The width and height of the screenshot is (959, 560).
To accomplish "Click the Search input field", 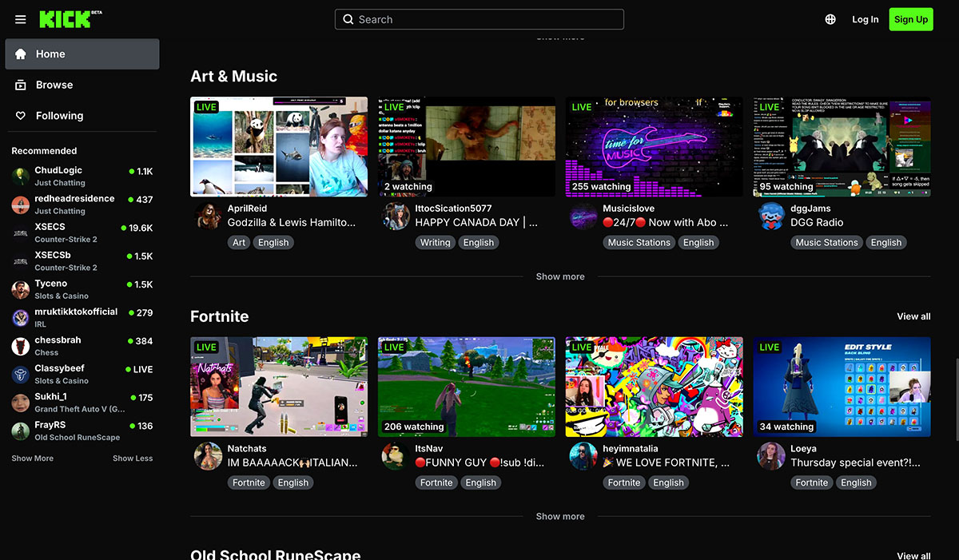I will (x=479, y=19).
